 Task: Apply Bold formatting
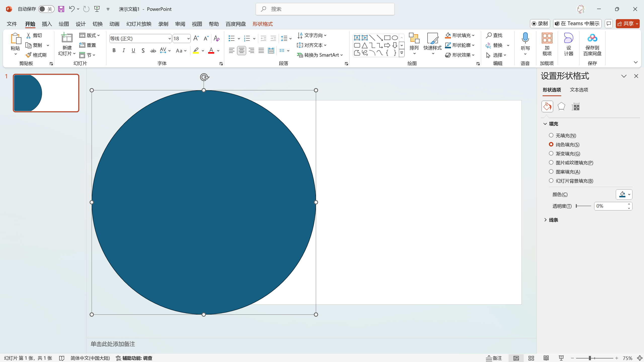click(114, 51)
